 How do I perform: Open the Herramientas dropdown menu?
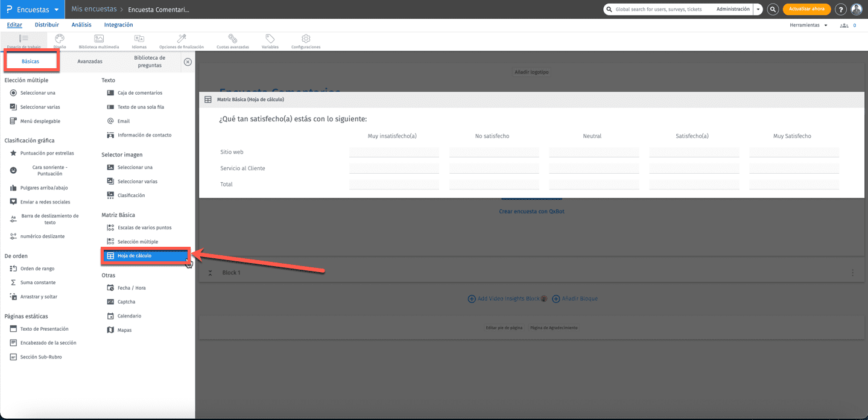(808, 25)
